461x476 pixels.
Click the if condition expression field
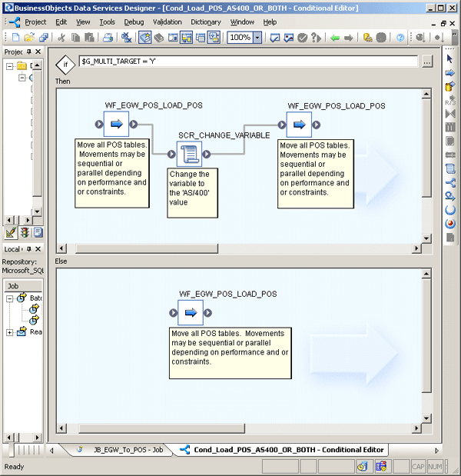tap(246, 61)
